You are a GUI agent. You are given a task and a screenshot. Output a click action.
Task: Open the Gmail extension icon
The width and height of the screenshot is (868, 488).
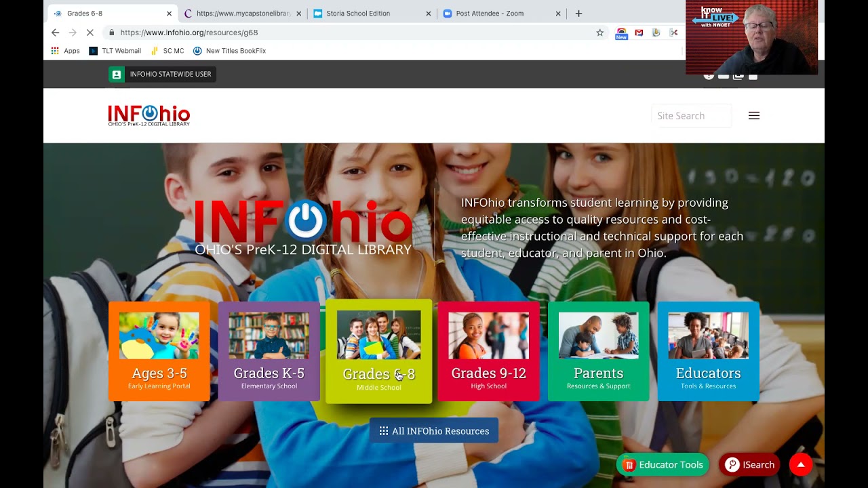(x=639, y=33)
